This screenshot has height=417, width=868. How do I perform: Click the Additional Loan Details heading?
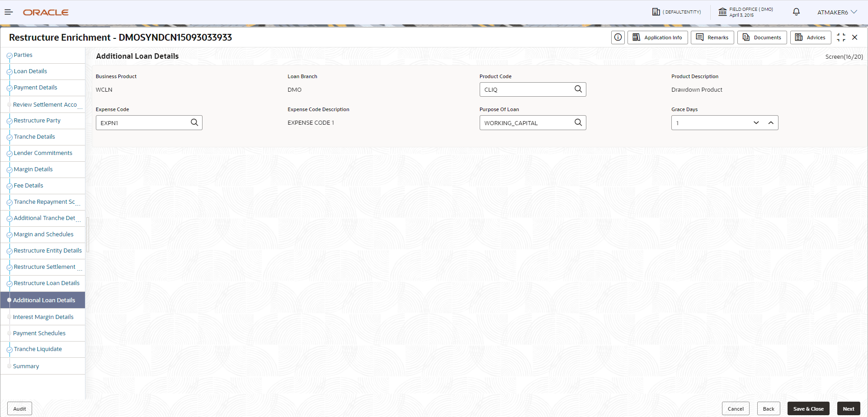137,56
